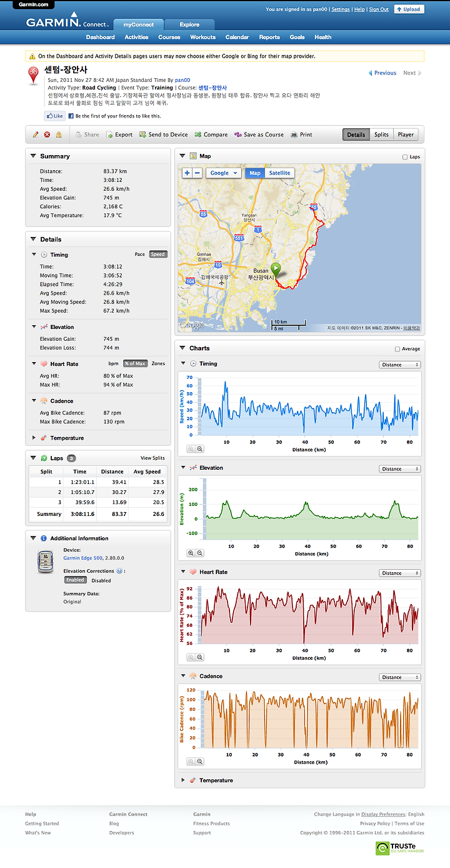Switch to the Splits view tab
Image resolution: width=450 pixels, height=868 pixels.
click(x=381, y=134)
